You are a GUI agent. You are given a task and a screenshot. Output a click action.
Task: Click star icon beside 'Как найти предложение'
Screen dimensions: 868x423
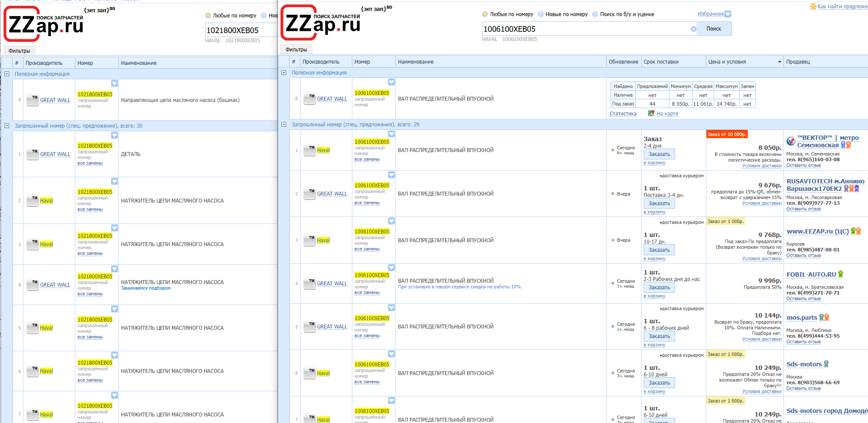click(813, 7)
